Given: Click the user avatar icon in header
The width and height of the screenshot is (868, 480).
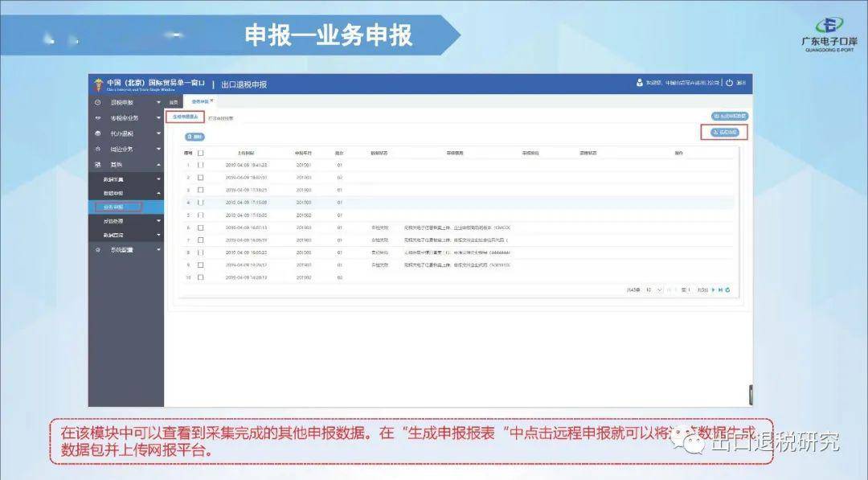Looking at the screenshot, I should click(640, 83).
